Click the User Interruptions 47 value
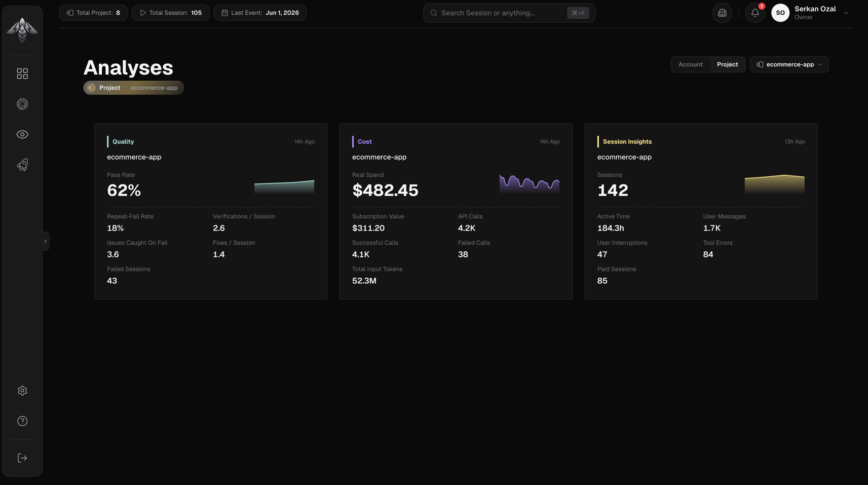This screenshot has width=868, height=485. coord(602,254)
